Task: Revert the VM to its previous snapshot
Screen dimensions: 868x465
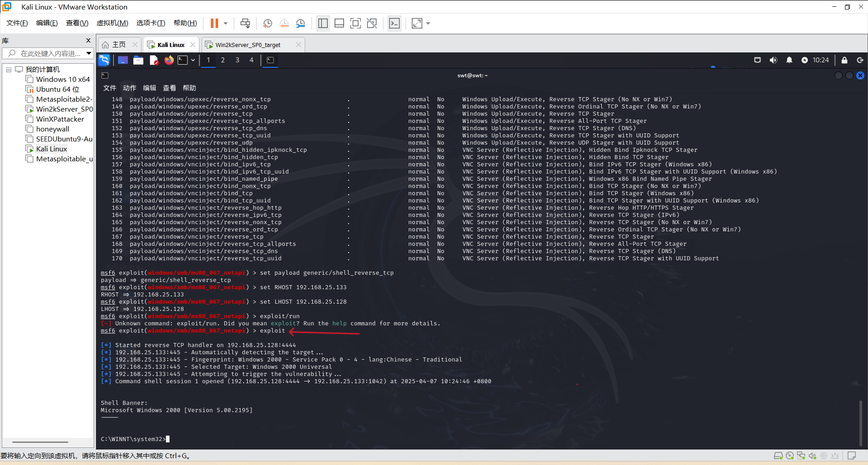Action: click(x=284, y=23)
